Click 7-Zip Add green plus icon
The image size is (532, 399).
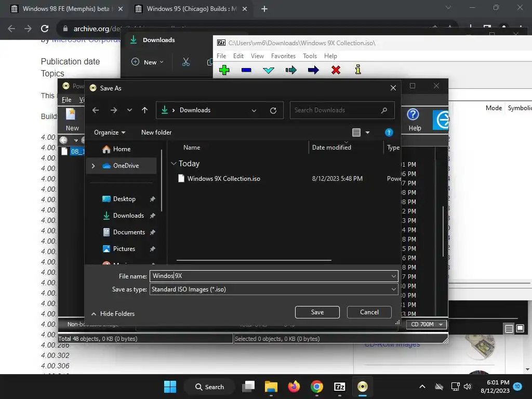(224, 70)
